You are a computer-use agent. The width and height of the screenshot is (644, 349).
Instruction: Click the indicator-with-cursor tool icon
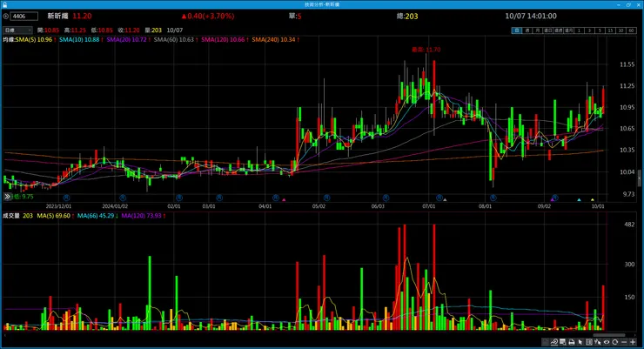(x=598, y=342)
